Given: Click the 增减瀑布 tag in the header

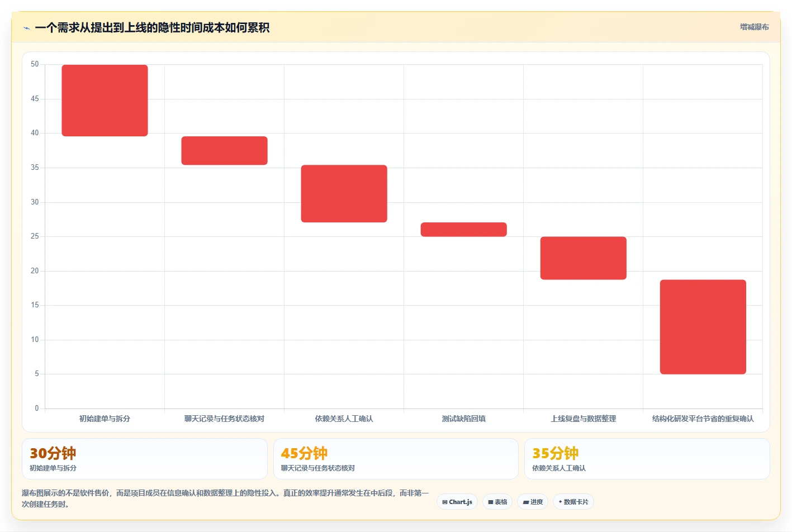Looking at the screenshot, I should click(x=754, y=27).
